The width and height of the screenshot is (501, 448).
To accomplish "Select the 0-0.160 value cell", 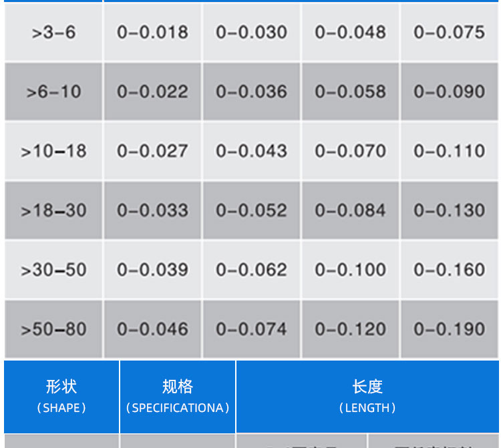I will [x=449, y=270].
